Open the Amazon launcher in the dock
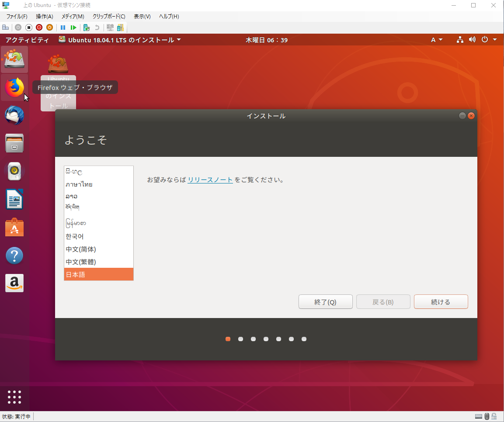The width and height of the screenshot is (504, 422). 14,283
